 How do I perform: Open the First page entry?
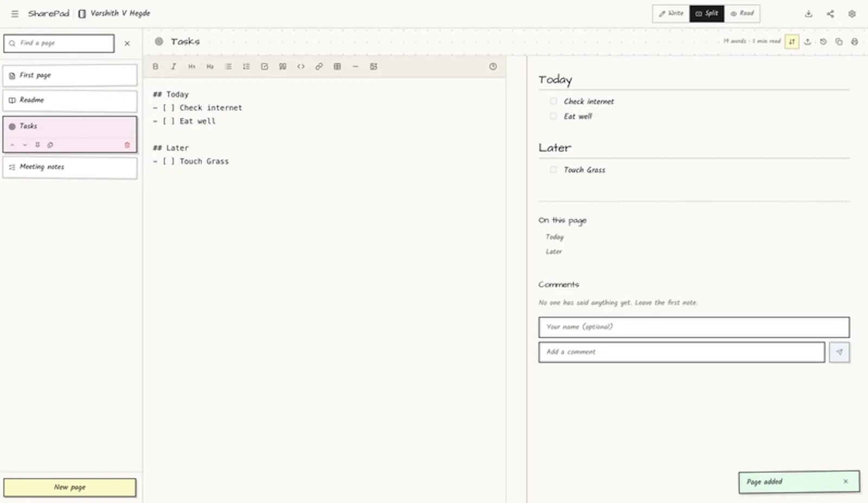pos(70,75)
